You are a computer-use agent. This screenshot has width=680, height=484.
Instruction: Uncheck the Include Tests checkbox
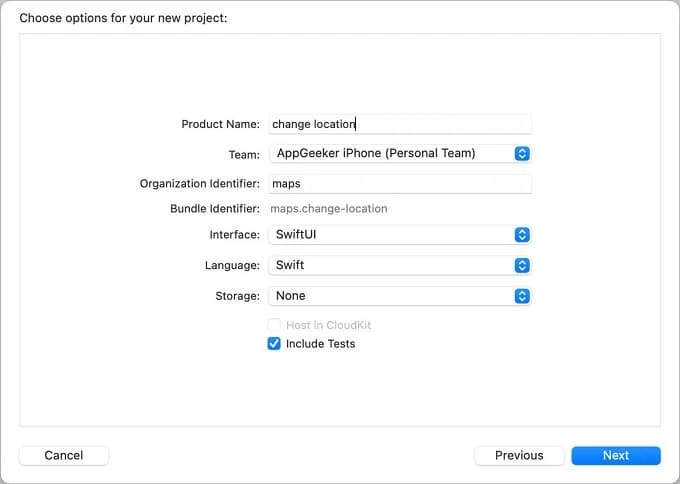(274, 344)
